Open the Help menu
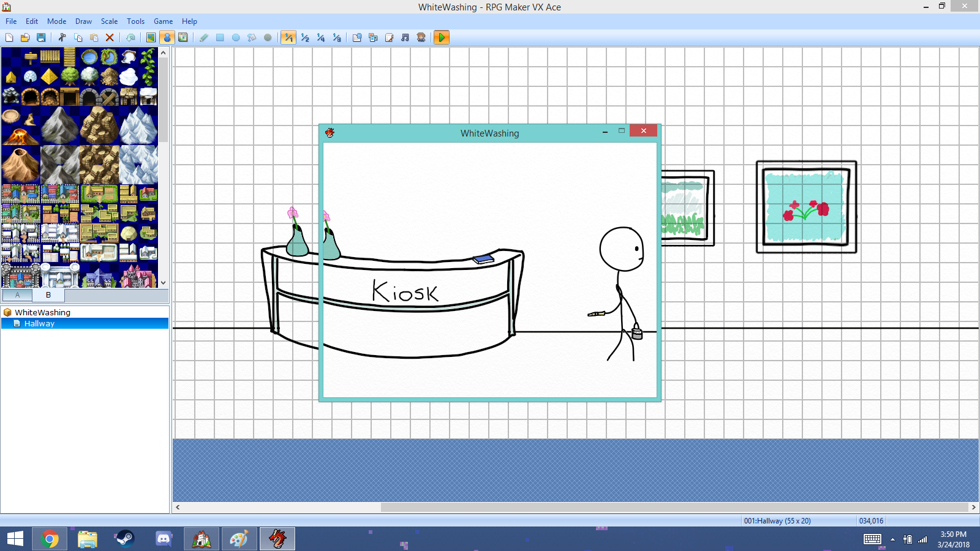Screen dimensions: 980x551 tap(189, 21)
